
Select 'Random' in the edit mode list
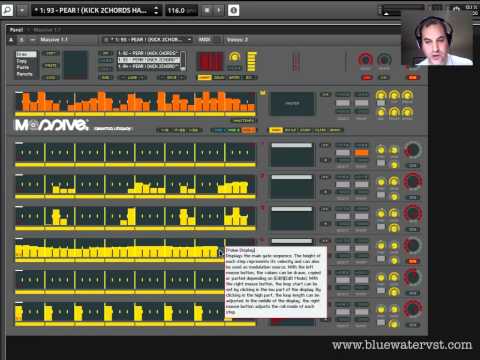(x=25, y=74)
